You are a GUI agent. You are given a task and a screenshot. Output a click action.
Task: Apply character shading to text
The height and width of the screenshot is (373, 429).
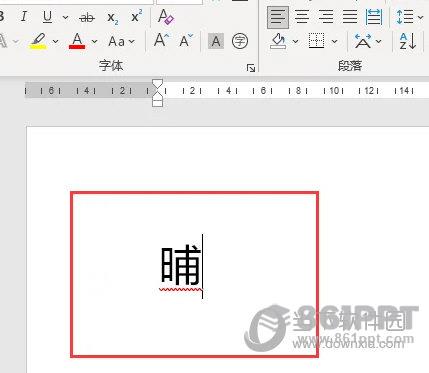click(x=216, y=41)
